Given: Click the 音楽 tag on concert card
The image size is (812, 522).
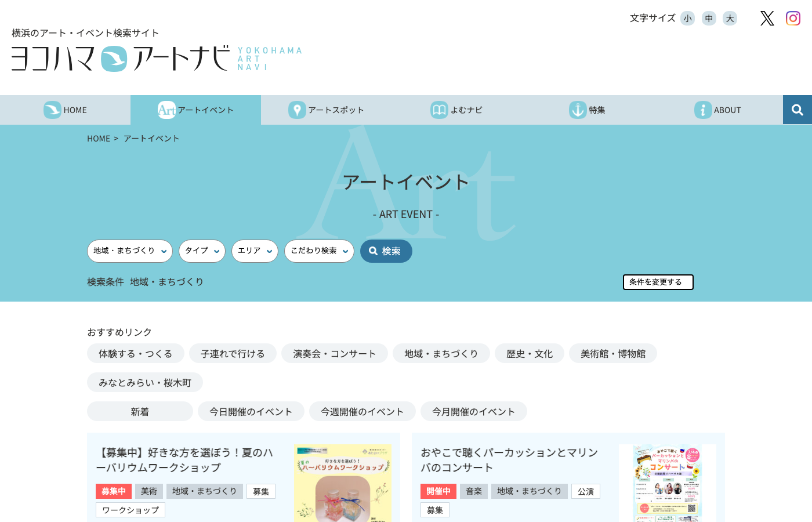Looking at the screenshot, I should (x=474, y=491).
